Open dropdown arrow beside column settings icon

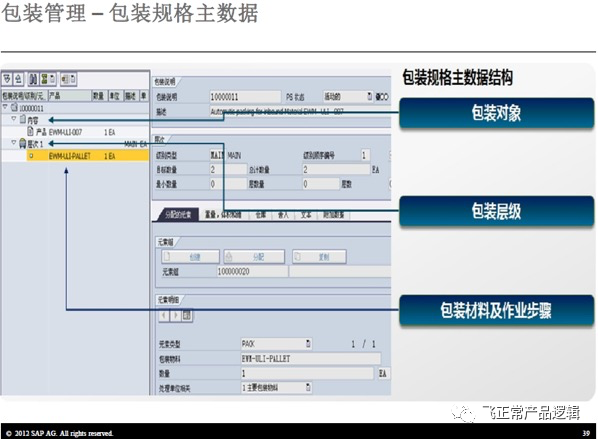73,79
